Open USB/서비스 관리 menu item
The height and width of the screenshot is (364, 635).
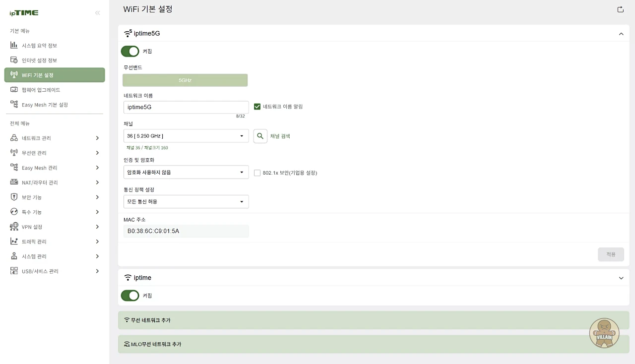[x=55, y=271]
